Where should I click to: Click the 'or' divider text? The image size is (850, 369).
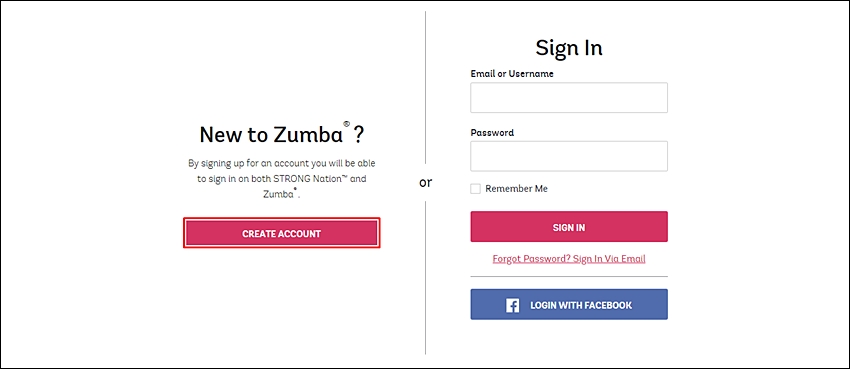pos(426,183)
